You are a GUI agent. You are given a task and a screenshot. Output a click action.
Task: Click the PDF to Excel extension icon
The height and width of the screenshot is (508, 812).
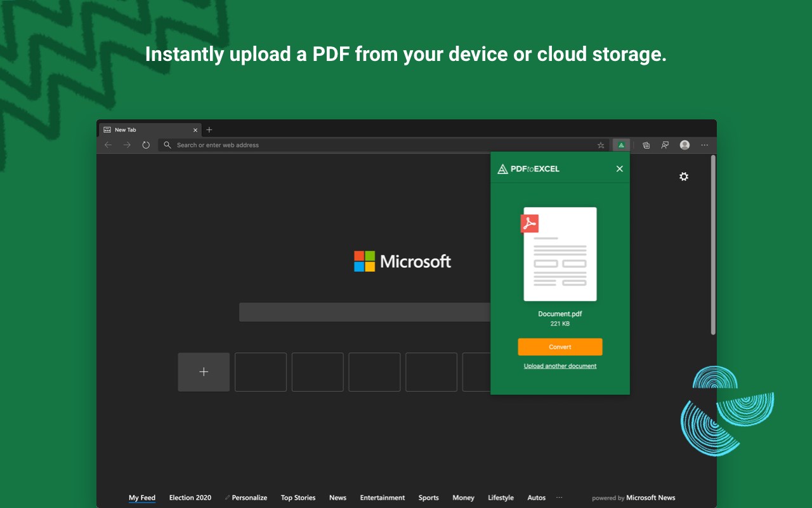(621, 145)
